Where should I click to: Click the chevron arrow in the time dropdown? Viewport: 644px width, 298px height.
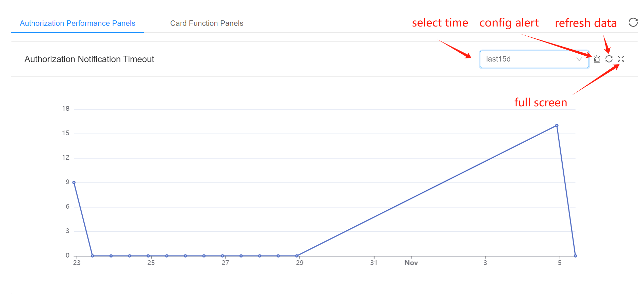579,59
